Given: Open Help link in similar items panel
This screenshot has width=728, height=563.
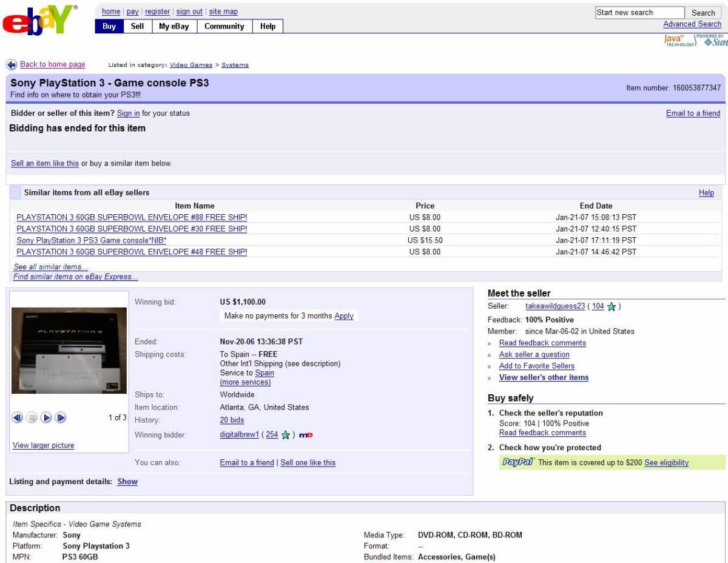Looking at the screenshot, I should tap(706, 193).
